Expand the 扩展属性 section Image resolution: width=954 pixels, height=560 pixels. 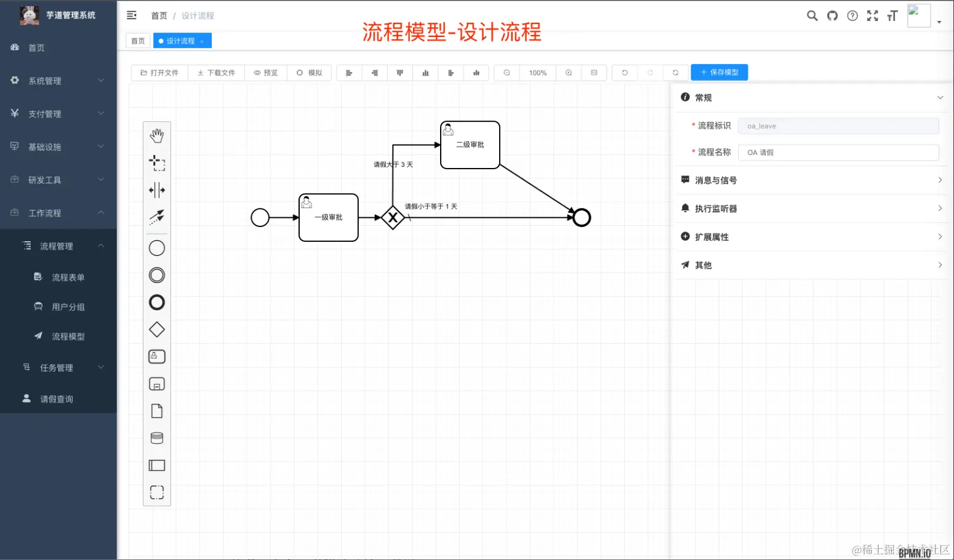(x=811, y=237)
